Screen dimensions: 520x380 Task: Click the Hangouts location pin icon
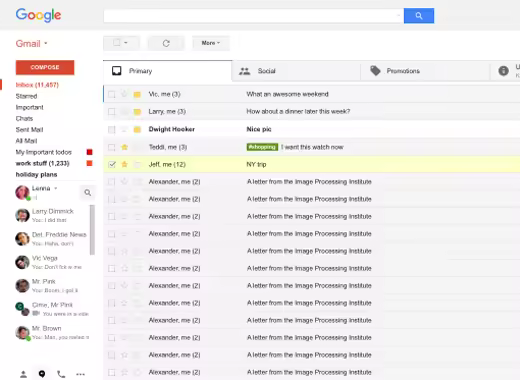42,374
